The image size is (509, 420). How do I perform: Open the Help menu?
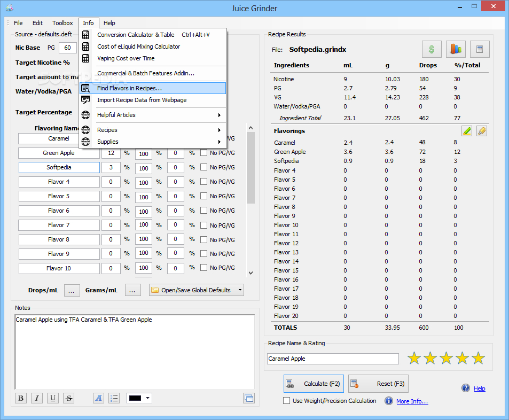[x=109, y=23]
